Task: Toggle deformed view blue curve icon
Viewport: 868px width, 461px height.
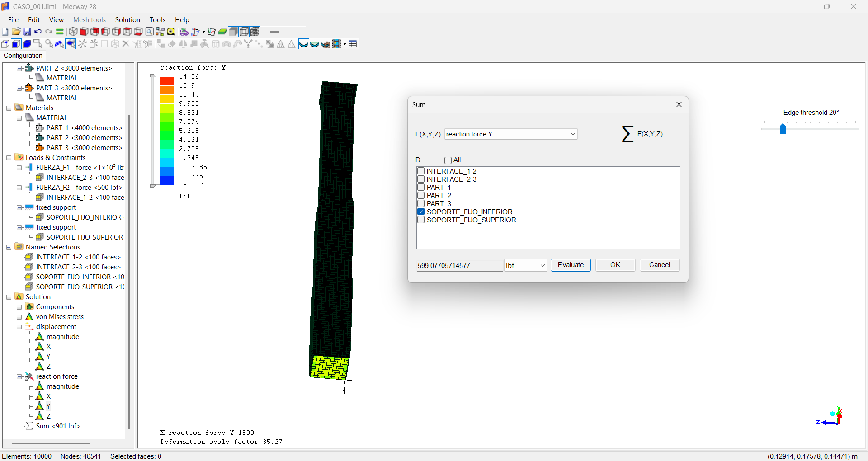Action: 304,44
